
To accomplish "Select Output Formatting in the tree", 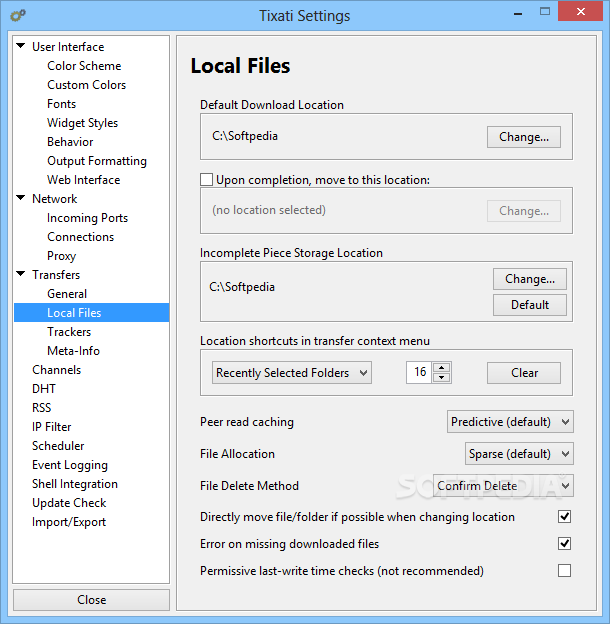I will pyautogui.click(x=97, y=161).
